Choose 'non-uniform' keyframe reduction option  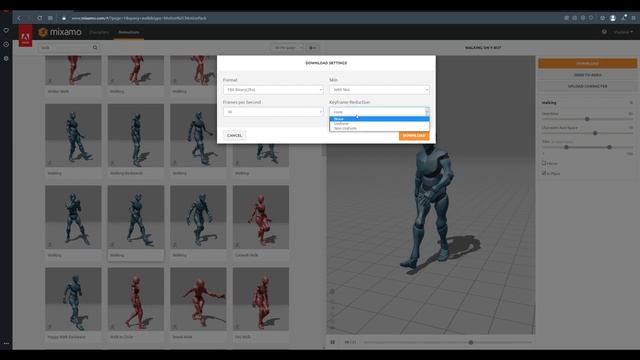379,128
